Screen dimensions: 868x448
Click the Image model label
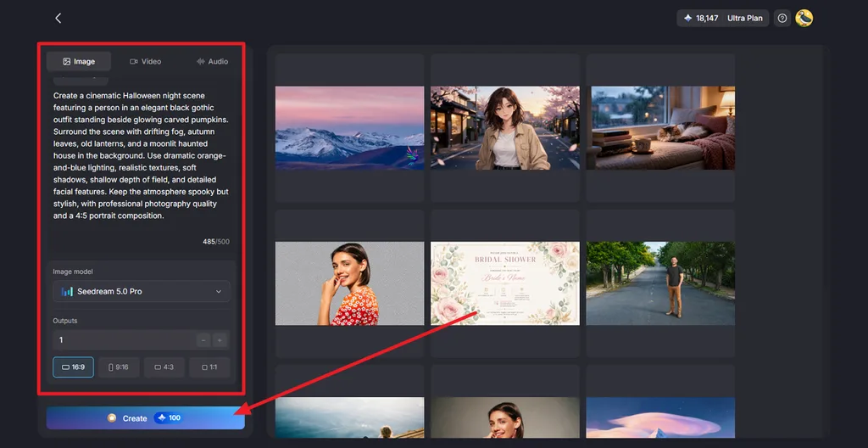[x=73, y=272]
